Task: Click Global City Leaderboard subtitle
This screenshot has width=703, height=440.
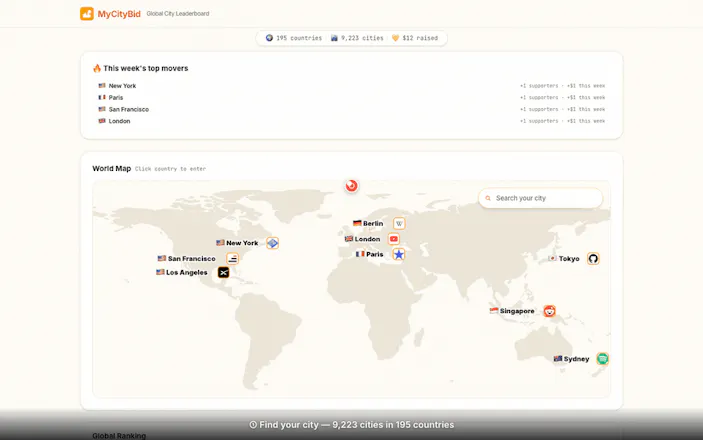Action: click(x=178, y=14)
